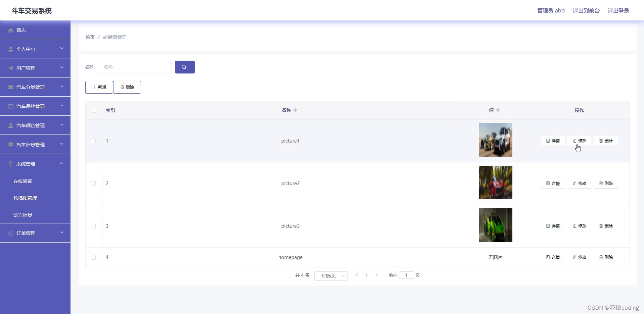Sort by the 值 column arrows
The height and width of the screenshot is (314, 644).
tap(498, 110)
